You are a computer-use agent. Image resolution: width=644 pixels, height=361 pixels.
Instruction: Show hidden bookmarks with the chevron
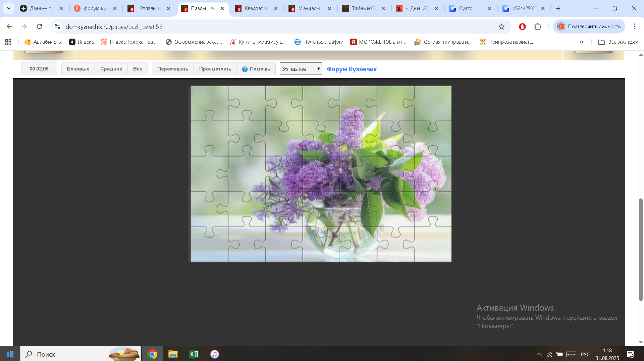[x=581, y=42]
